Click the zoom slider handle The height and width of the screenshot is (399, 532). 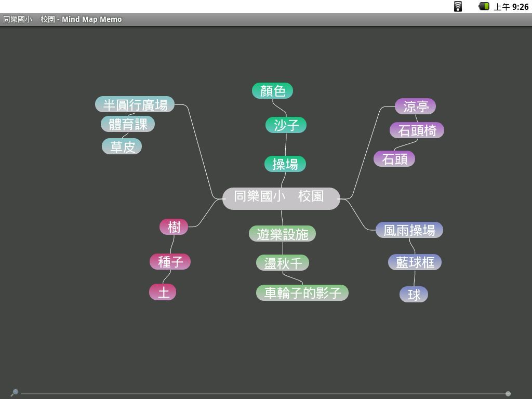pyautogui.click(x=508, y=394)
